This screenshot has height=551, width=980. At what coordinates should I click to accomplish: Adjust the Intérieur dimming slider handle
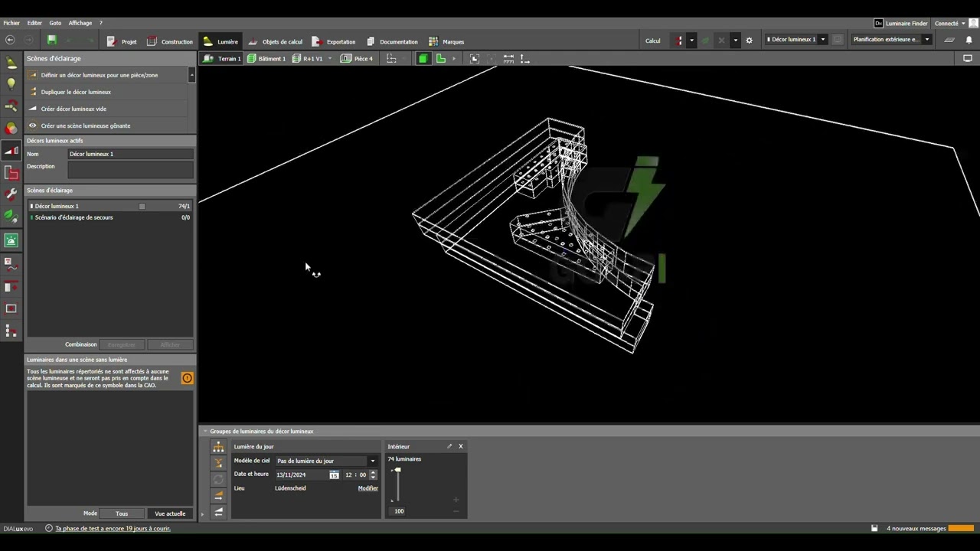[x=397, y=470]
